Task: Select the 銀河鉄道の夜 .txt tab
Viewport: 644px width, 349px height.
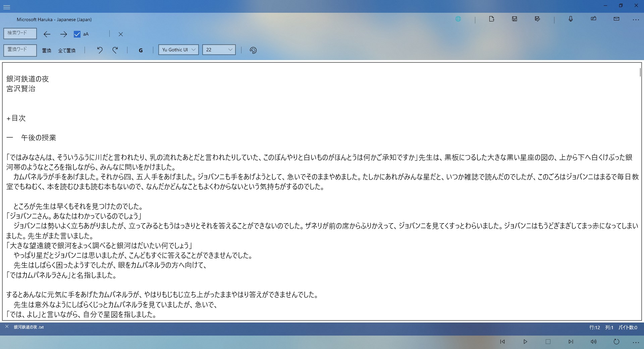Action: point(29,327)
